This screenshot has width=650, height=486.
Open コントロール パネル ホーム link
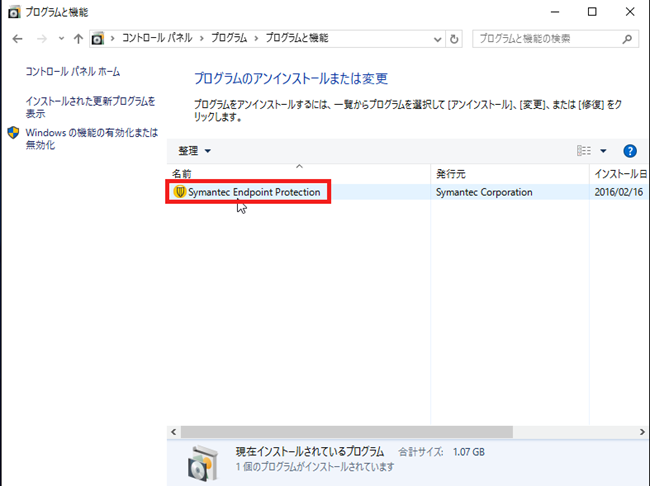[x=73, y=72]
